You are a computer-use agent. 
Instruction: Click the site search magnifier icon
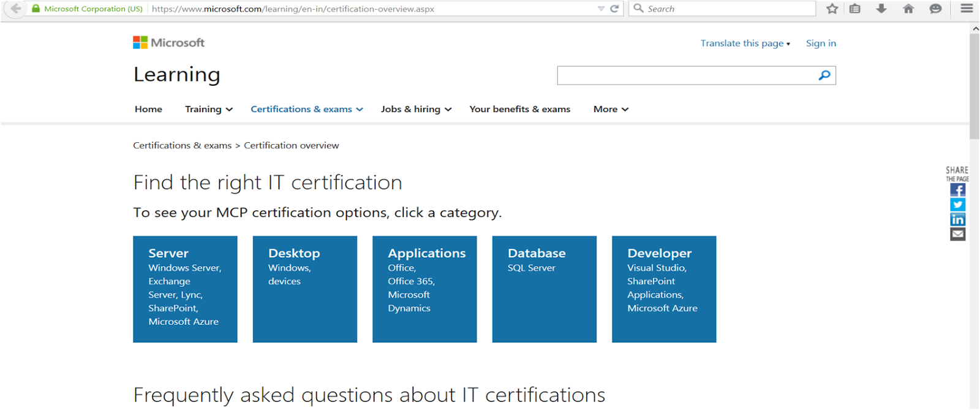coord(824,75)
